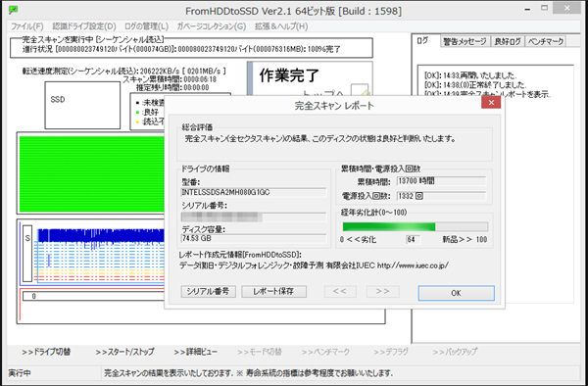The image size is (588, 386).
Task: Click the SSD drive box
Action: pos(82,105)
